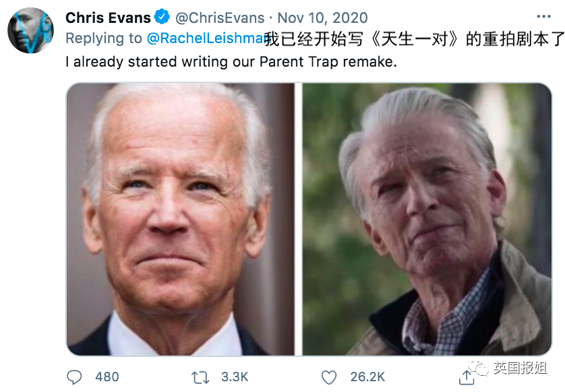Open the @ChrisEvans handle link
The width and height of the screenshot is (565, 392).
[x=218, y=18]
